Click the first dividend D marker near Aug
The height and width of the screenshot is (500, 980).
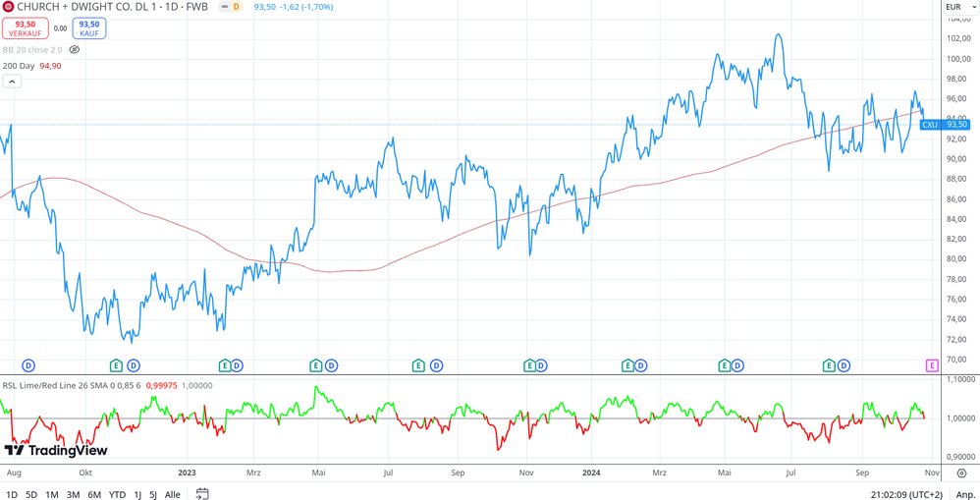[28, 365]
